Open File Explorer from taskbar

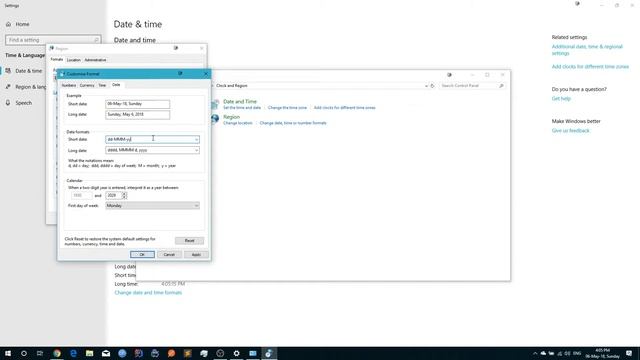[x=89, y=353]
